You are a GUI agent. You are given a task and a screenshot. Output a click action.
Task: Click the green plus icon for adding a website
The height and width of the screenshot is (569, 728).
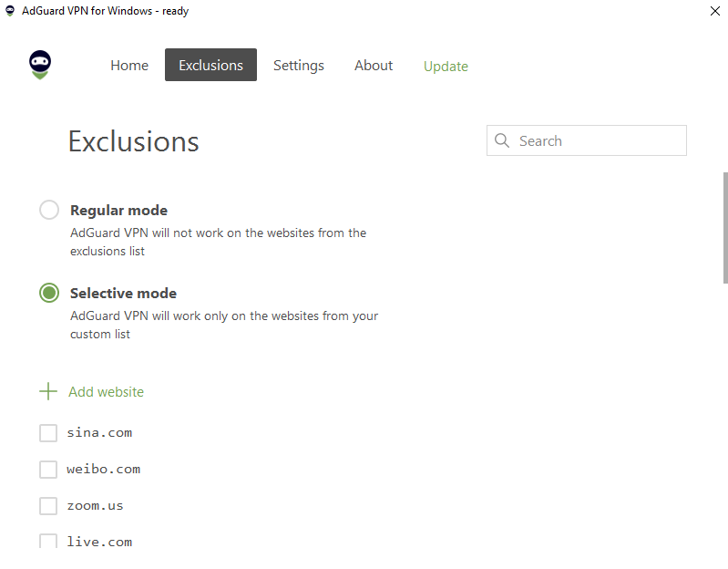tap(48, 391)
